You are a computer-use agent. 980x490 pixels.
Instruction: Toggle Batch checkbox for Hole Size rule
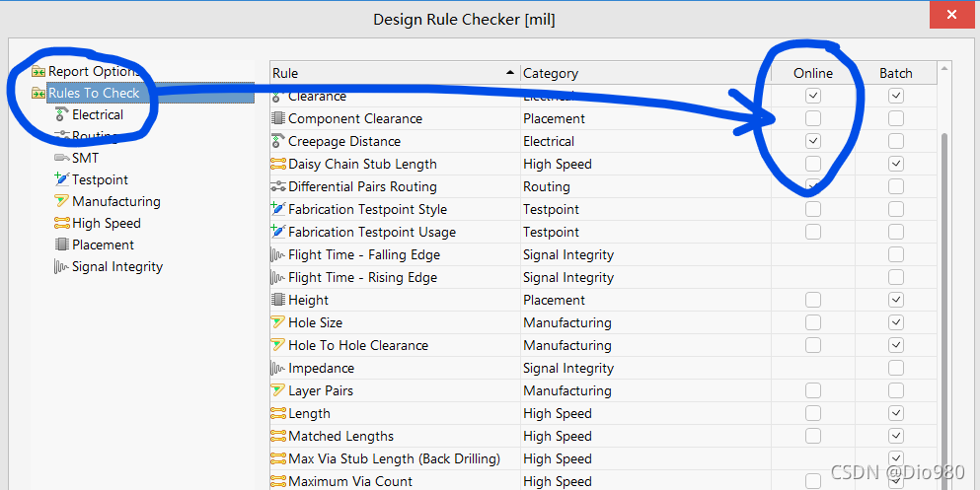click(x=896, y=323)
